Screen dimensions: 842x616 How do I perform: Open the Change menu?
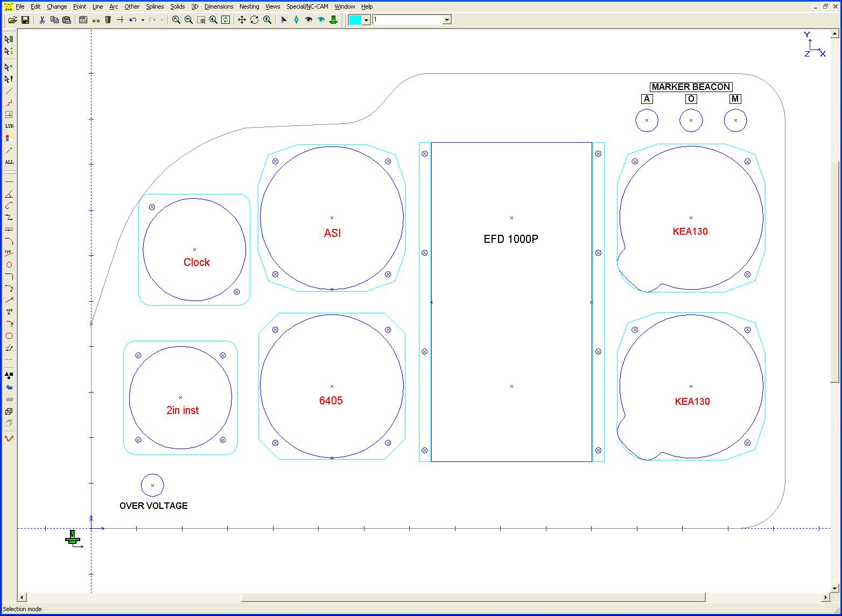click(x=57, y=6)
